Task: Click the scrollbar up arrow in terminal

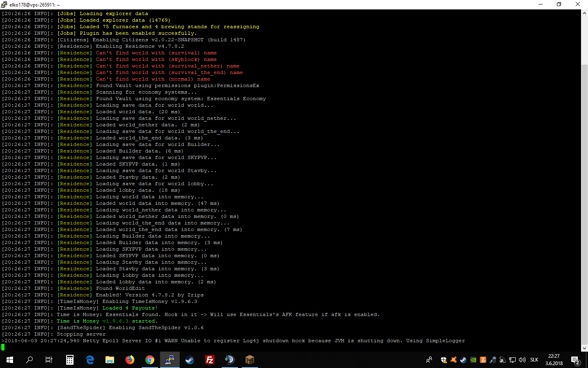Action: point(584,13)
